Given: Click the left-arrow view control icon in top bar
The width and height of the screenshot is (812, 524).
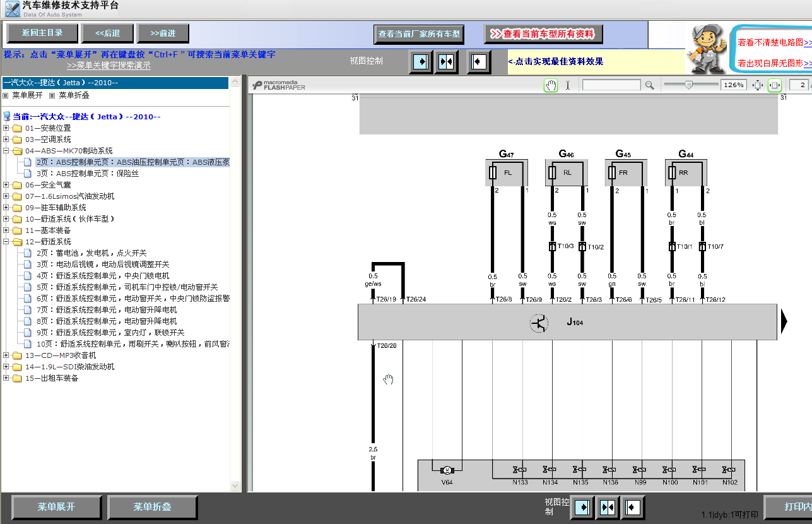Looking at the screenshot, I should coord(479,62).
